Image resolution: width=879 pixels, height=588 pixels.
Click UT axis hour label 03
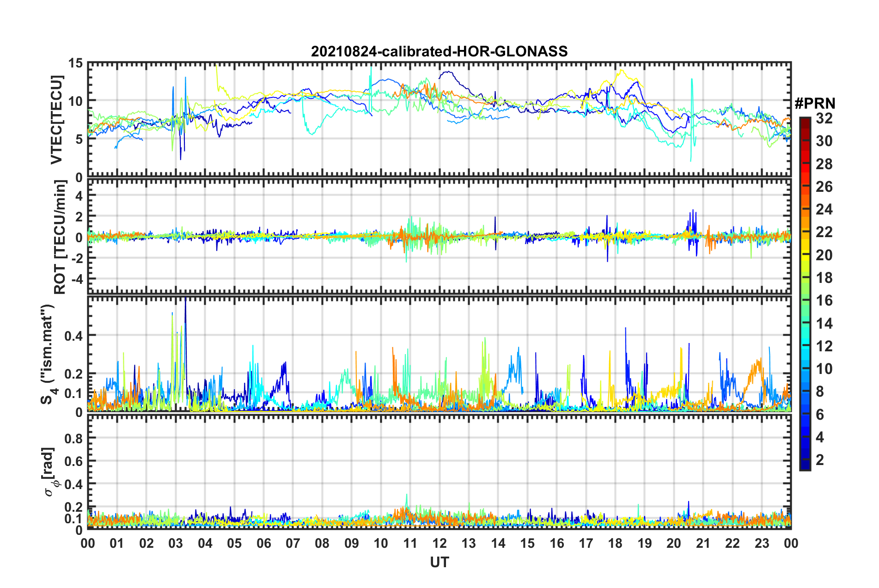(176, 543)
